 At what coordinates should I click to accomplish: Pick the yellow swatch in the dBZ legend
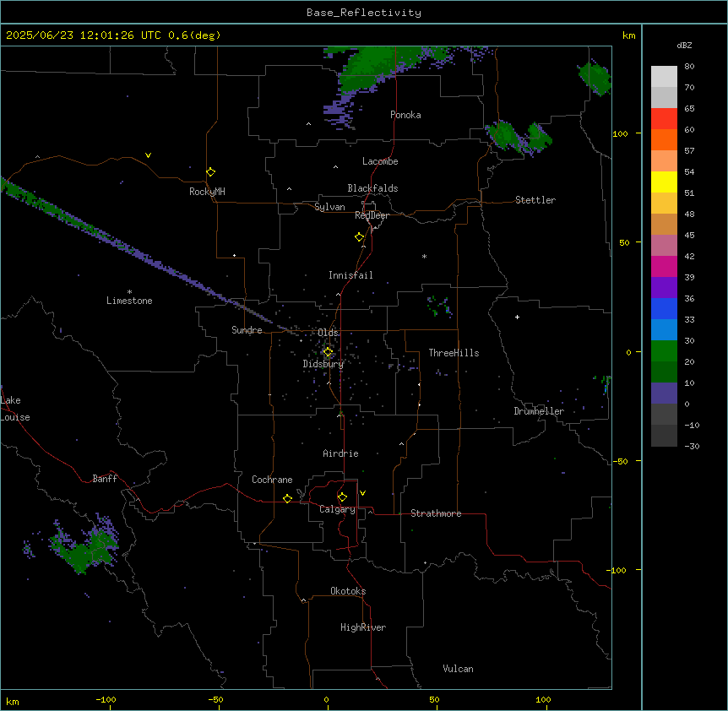[x=664, y=182]
